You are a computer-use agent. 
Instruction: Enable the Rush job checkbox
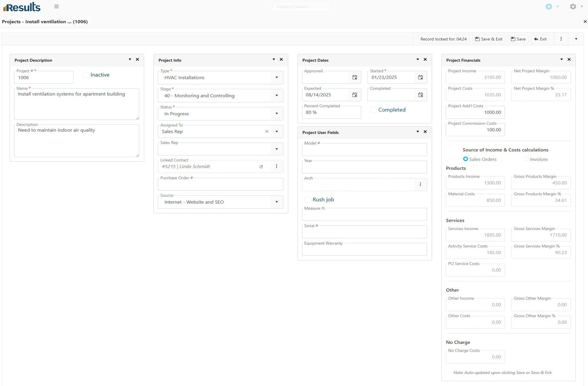click(x=308, y=200)
